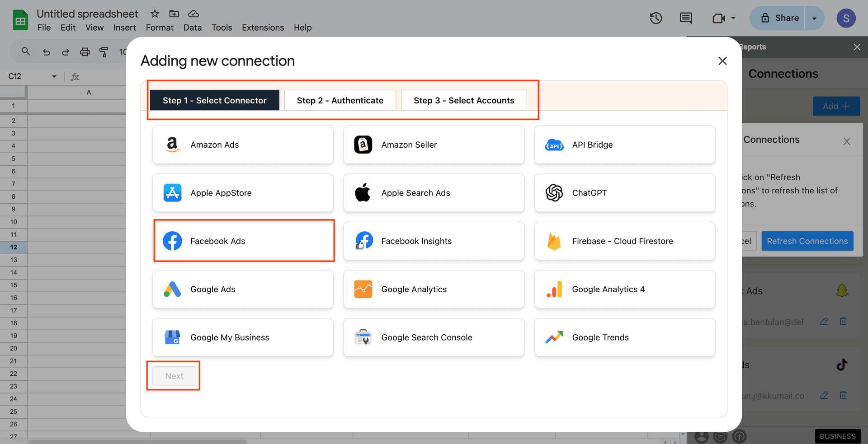
Task: Click the Google My Business storefront icon
Action: [x=172, y=337]
